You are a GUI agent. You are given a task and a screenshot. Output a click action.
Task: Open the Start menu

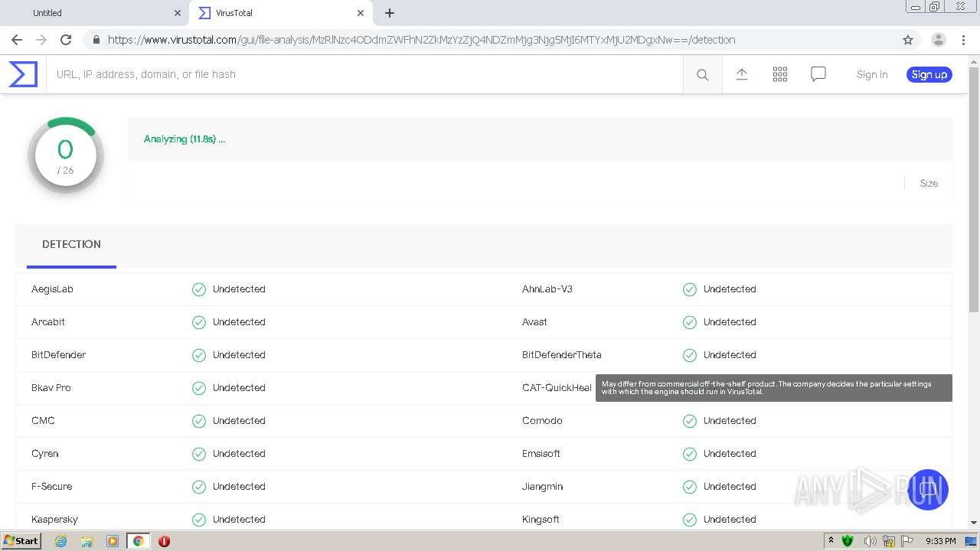click(x=21, y=541)
